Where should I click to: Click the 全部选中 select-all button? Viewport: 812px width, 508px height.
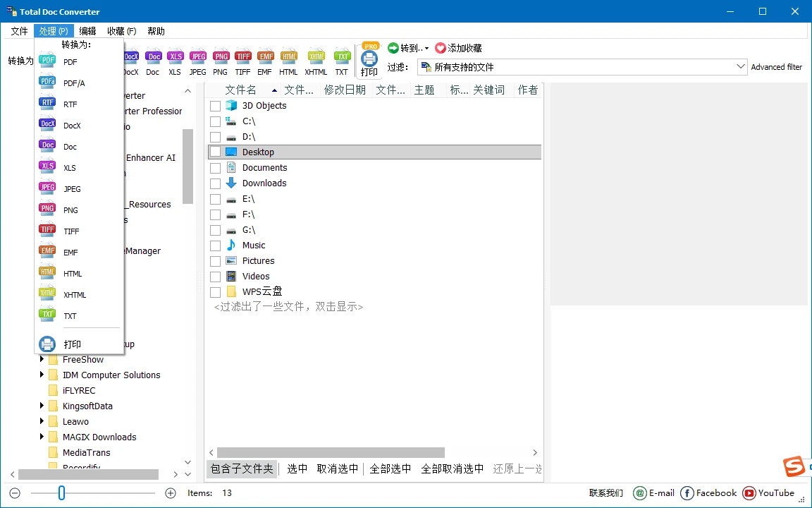(390, 468)
